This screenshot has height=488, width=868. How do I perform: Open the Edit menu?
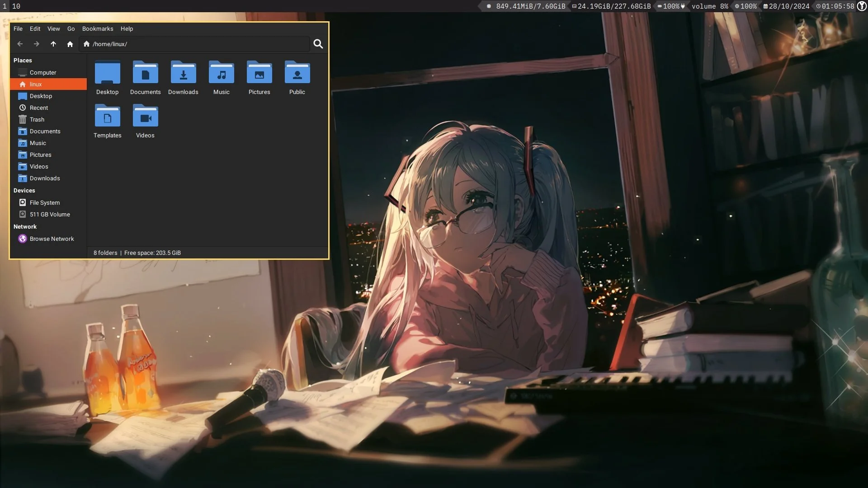pyautogui.click(x=35, y=28)
